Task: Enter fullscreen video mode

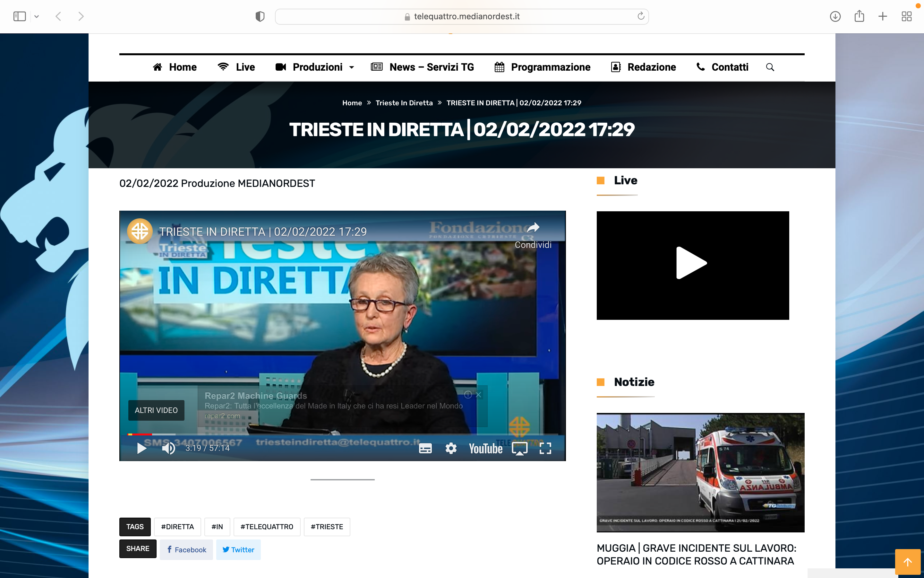Action: point(545,448)
